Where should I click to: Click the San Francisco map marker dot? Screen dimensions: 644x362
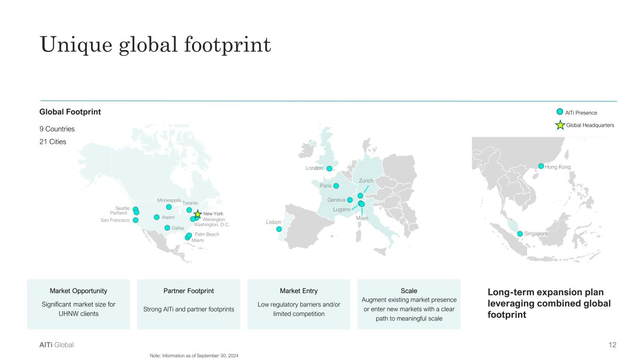(135, 220)
